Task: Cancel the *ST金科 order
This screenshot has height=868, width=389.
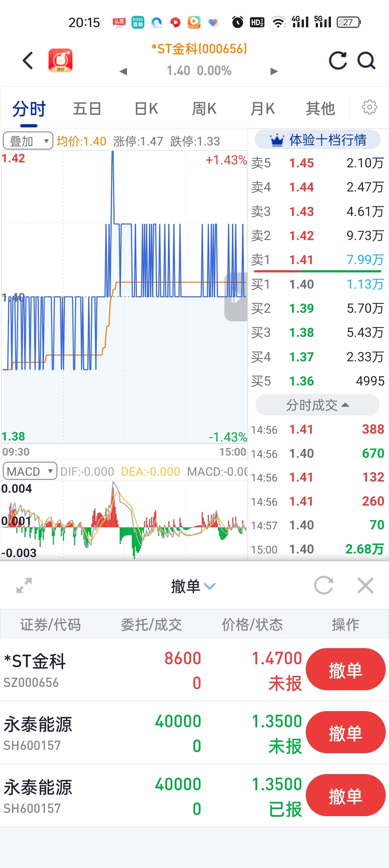Action: pyautogui.click(x=345, y=669)
